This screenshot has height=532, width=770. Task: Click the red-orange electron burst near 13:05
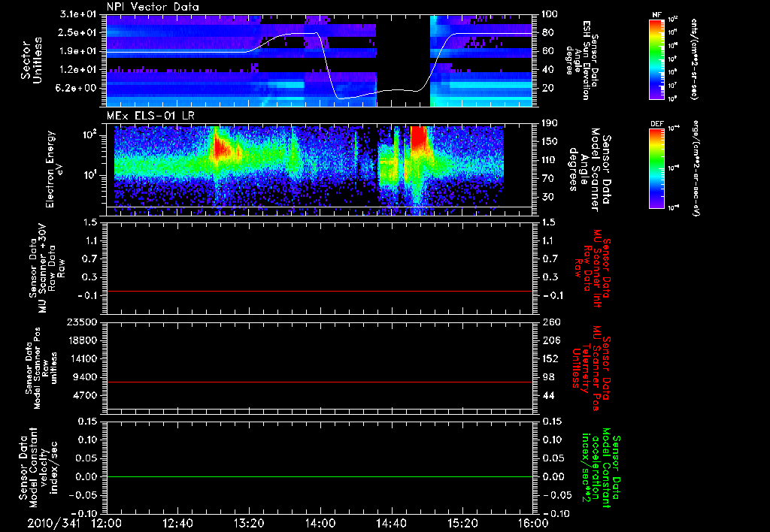[x=222, y=147]
